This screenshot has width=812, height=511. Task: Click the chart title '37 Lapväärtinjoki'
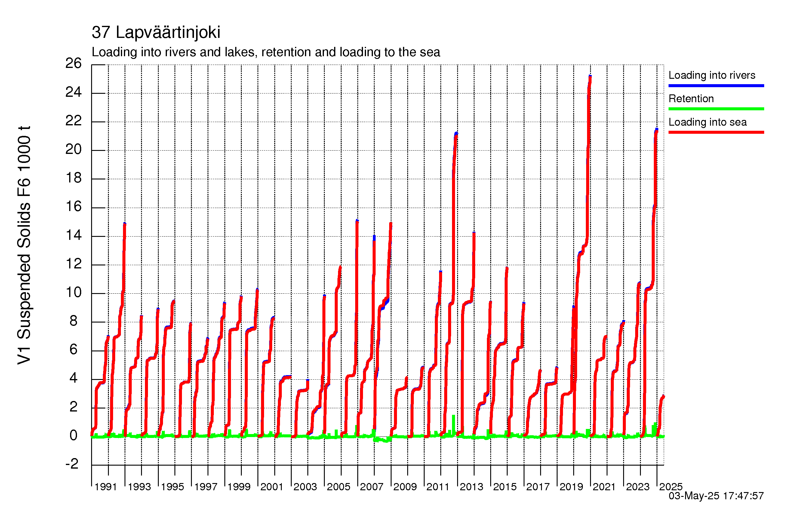click(x=156, y=33)
